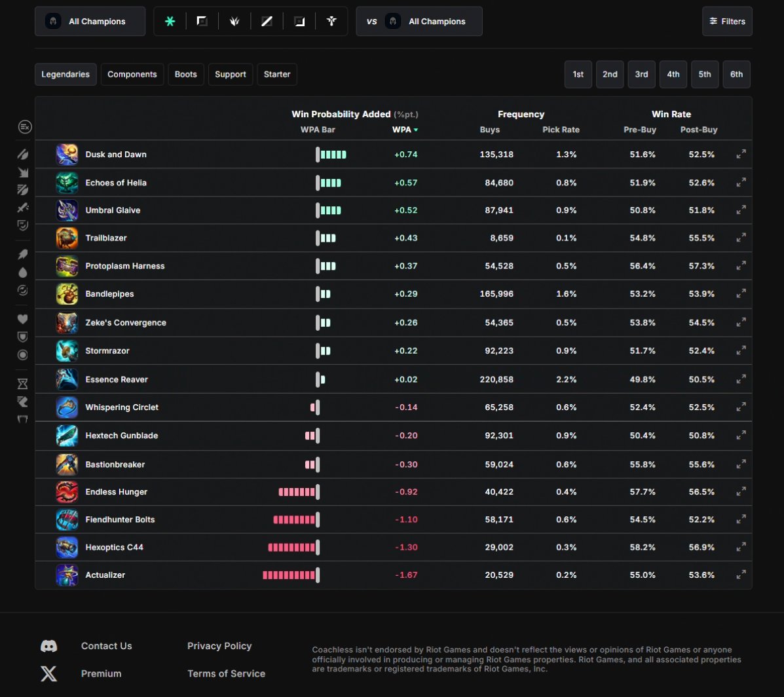
Task: Select the water droplet mana filter icon
Action: click(x=22, y=273)
